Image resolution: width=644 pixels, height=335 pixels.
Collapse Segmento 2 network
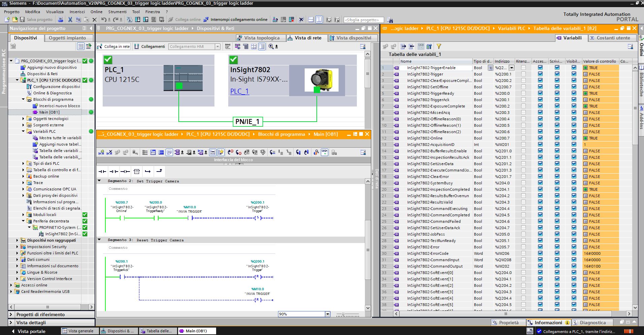click(99, 181)
